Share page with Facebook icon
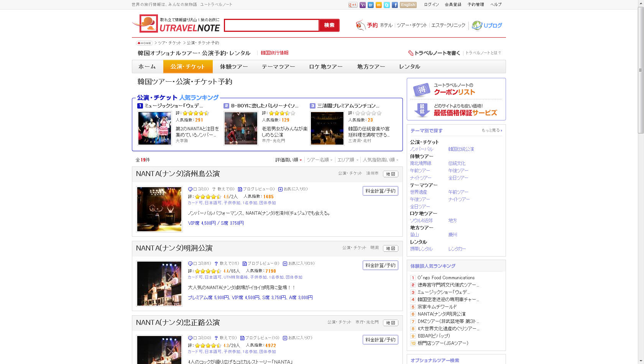Screen dimensions: 644x364 click(x=394, y=5)
